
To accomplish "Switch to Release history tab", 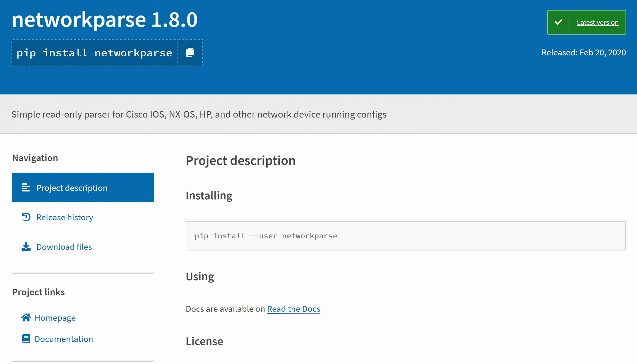I will [x=65, y=217].
